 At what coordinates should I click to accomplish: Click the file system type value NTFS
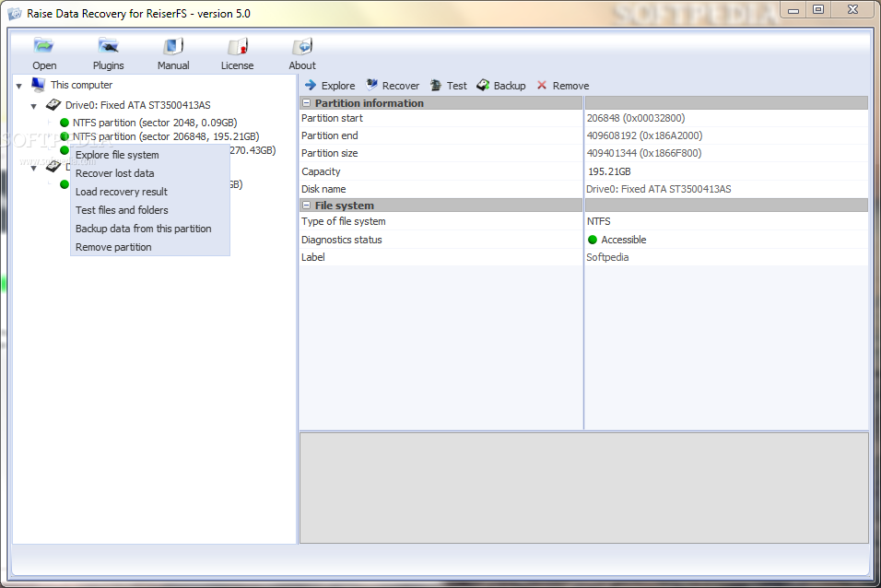click(598, 221)
